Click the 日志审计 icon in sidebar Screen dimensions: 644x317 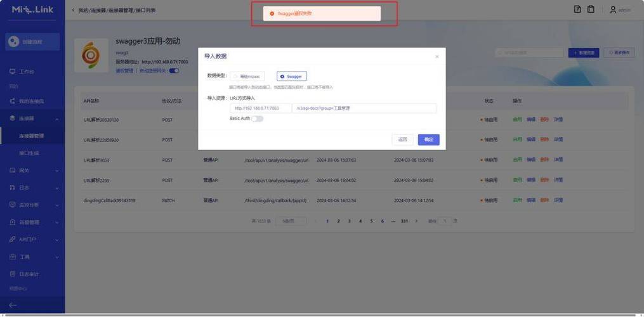click(x=12, y=274)
